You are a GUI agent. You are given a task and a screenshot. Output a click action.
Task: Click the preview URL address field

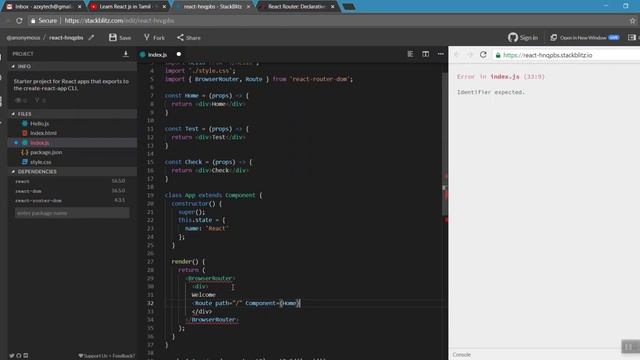(x=567, y=55)
